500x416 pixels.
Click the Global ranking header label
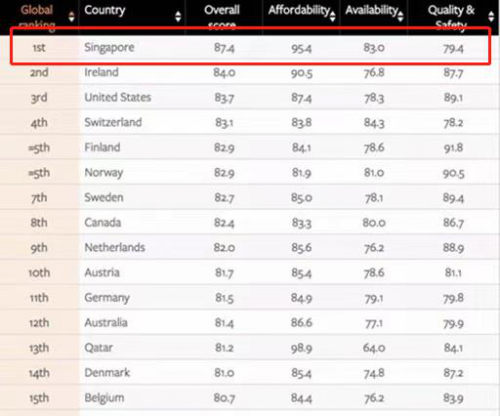click(x=37, y=17)
